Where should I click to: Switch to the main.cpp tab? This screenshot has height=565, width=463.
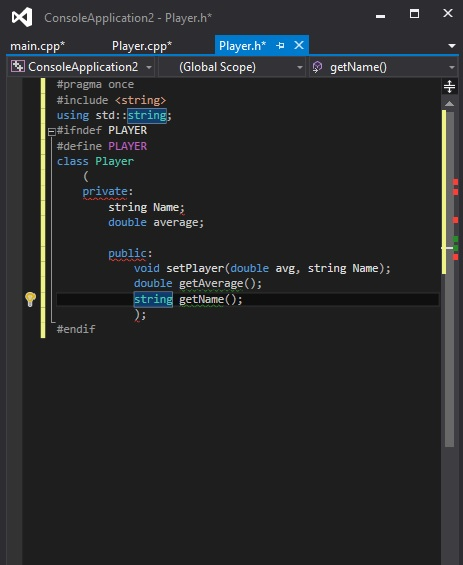pyautogui.click(x=37, y=46)
